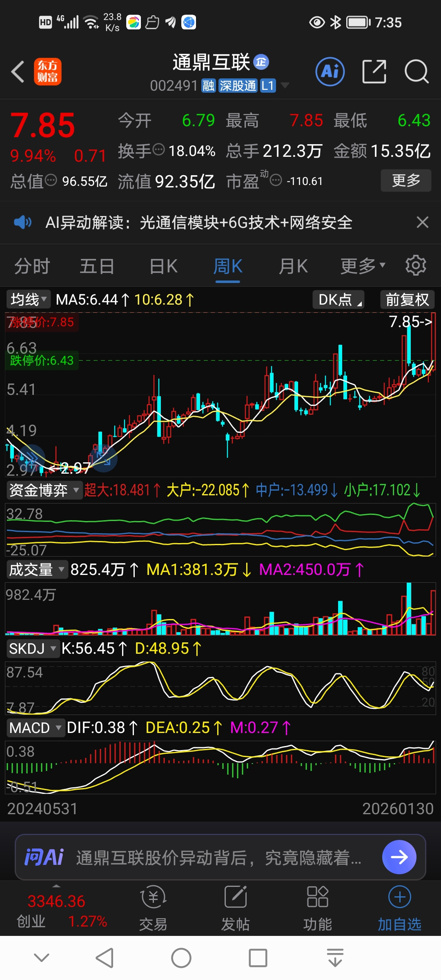The height and width of the screenshot is (980, 441).
Task: Tap the start date 20240531
Action: click(42, 808)
